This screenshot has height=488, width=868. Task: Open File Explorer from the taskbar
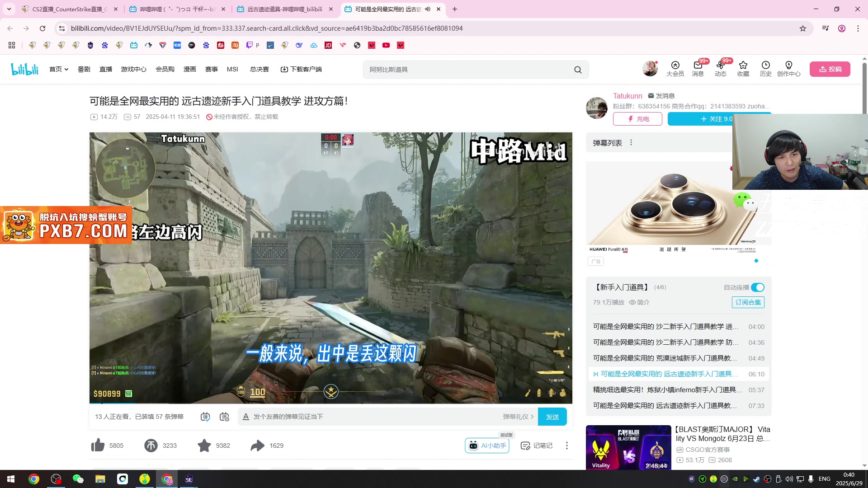(100, 479)
